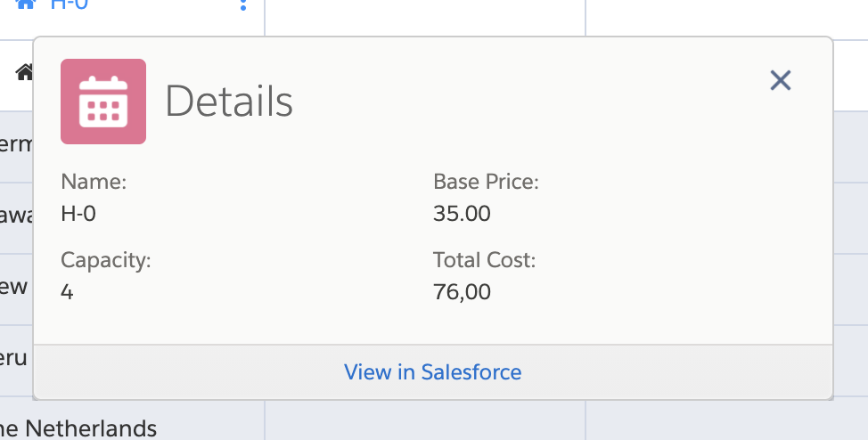Click the Capacity value 4
868x440 pixels.
point(67,291)
